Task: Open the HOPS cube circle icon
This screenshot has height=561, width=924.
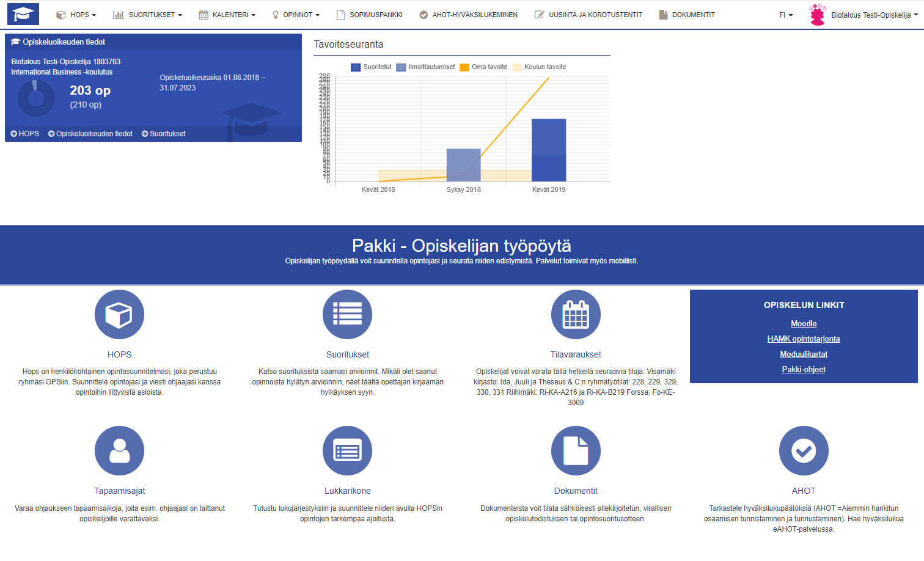Action: tap(119, 314)
